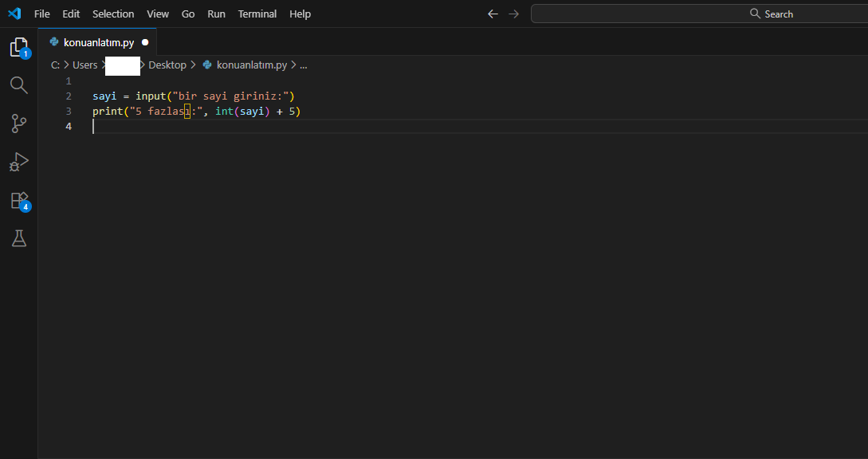The height and width of the screenshot is (459, 868).
Task: Open the Edit menu
Action: pos(71,14)
